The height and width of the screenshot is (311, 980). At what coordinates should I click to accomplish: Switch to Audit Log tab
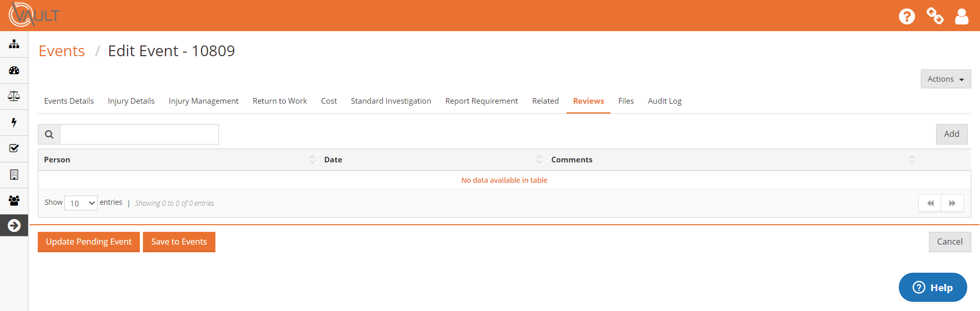pyautogui.click(x=665, y=101)
